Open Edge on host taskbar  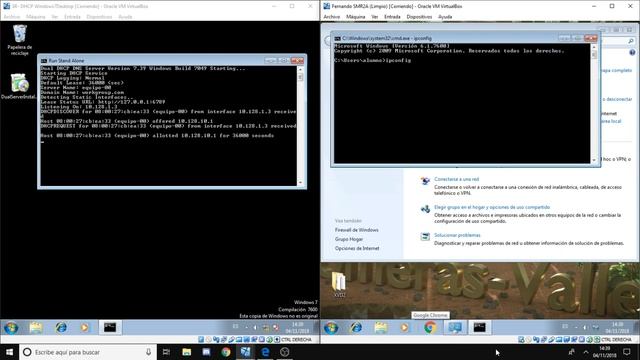pyautogui.click(x=265, y=352)
